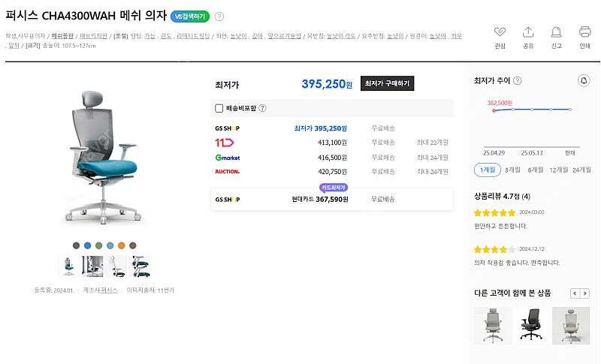Select the light blue color swatch
Image resolution: width=601 pixels, height=364 pixels.
click(x=110, y=245)
